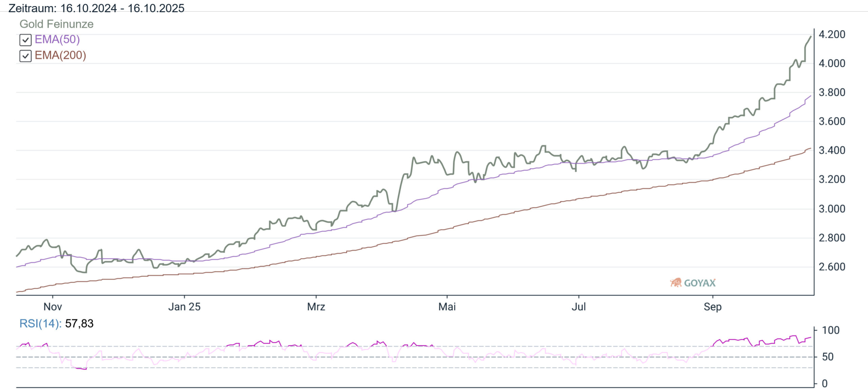Click the Mrz axis label

[316, 307]
